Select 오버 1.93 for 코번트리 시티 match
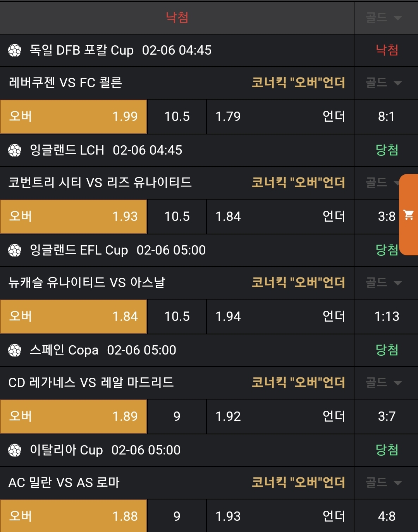The width and height of the screenshot is (418, 532). 74,217
